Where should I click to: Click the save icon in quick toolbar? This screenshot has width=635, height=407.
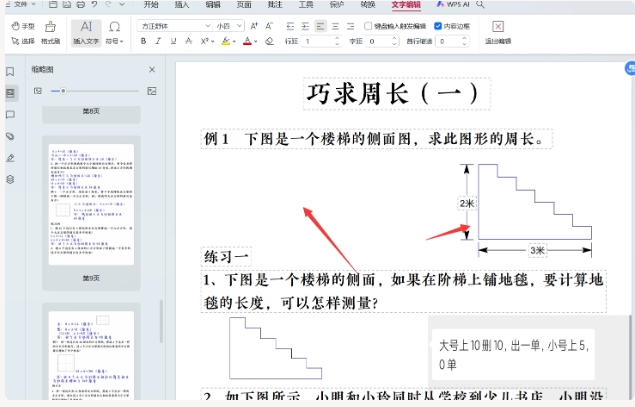pyautogui.click(x=67, y=4)
